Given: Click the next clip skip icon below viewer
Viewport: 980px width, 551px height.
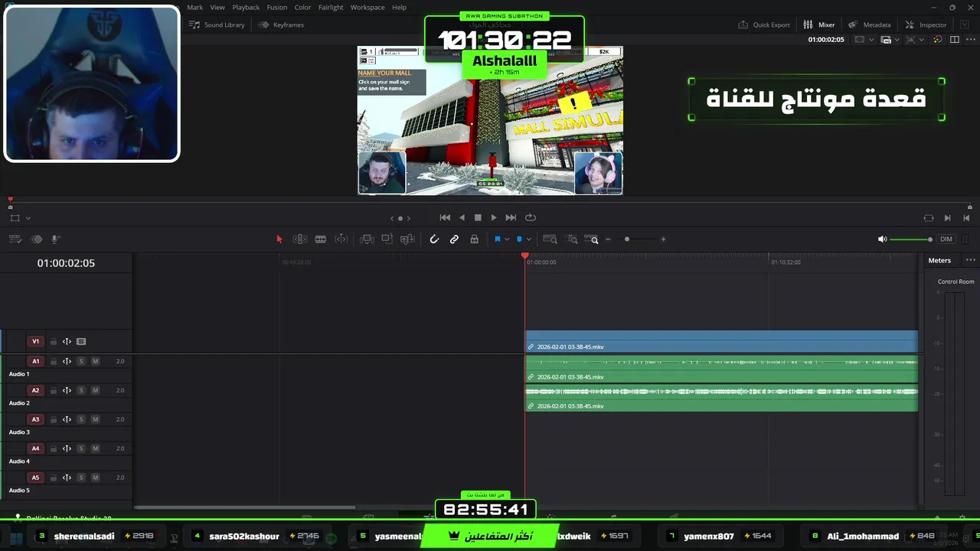Looking at the screenshot, I should [947, 218].
